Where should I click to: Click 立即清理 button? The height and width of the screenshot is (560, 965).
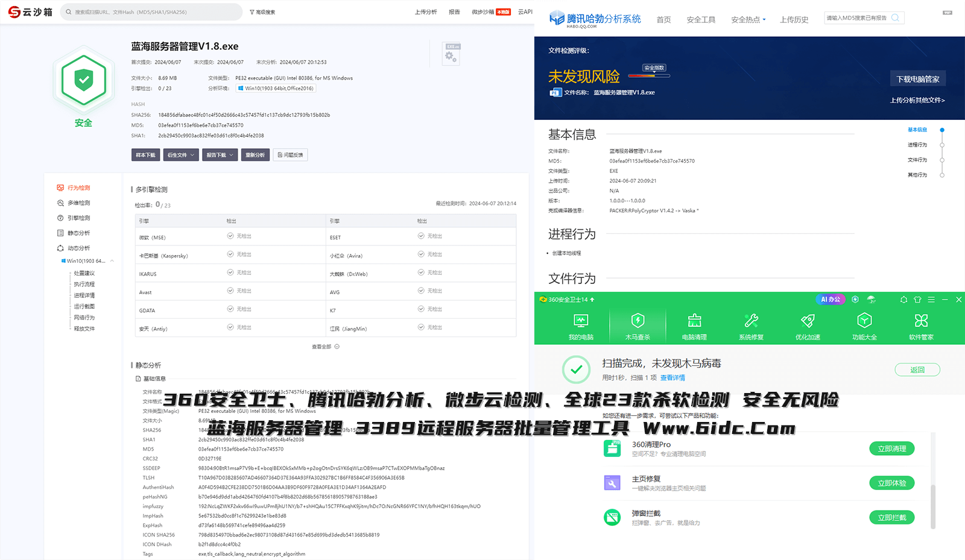click(892, 448)
